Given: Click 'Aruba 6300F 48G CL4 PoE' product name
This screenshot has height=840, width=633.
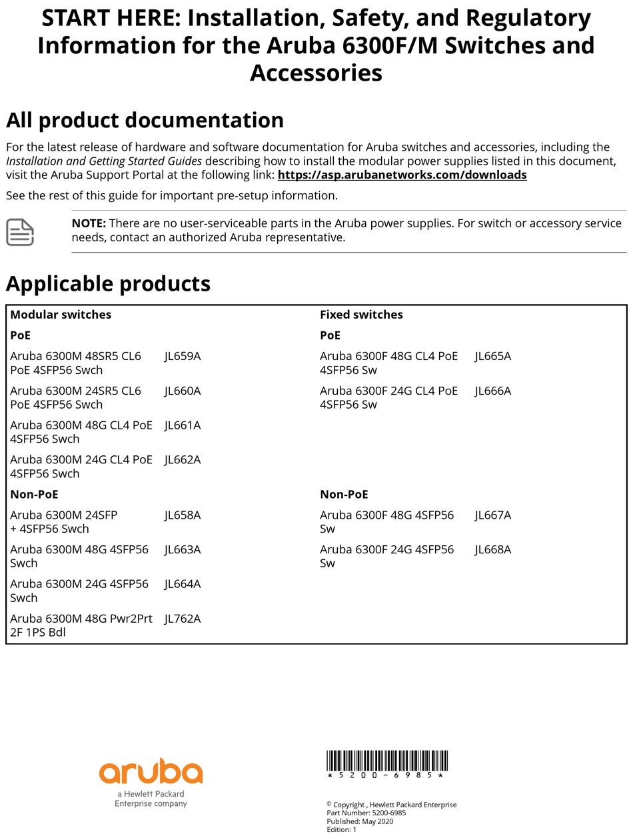Looking at the screenshot, I should pos(389,363).
